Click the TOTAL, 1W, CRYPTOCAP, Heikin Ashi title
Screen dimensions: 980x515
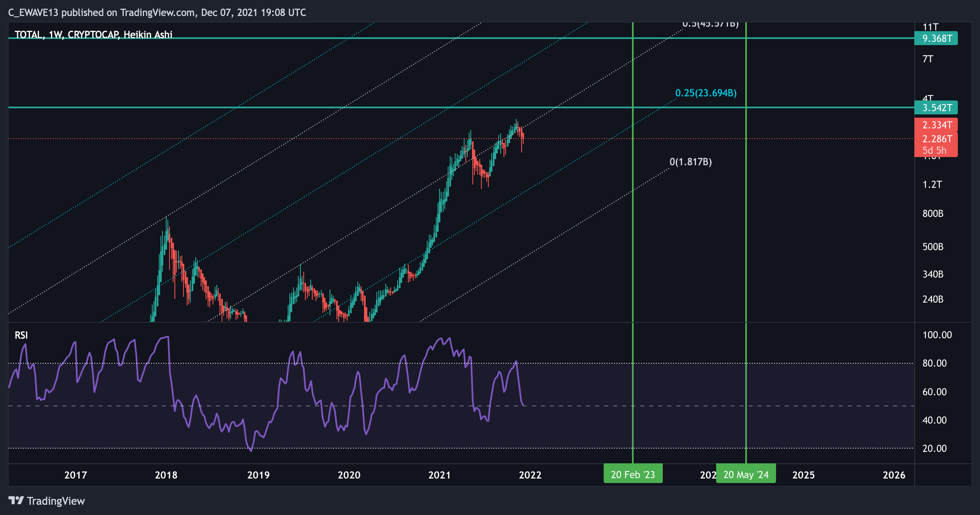pos(94,35)
